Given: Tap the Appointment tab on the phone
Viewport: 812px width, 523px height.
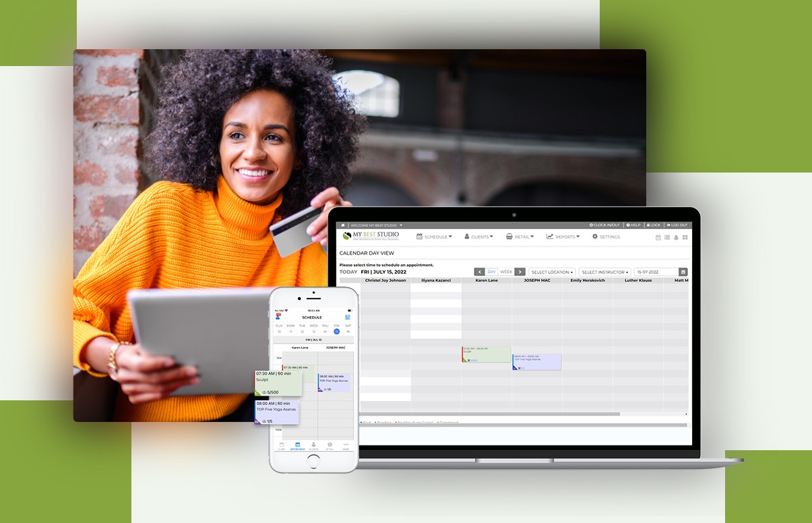Looking at the screenshot, I should pos(297,446).
